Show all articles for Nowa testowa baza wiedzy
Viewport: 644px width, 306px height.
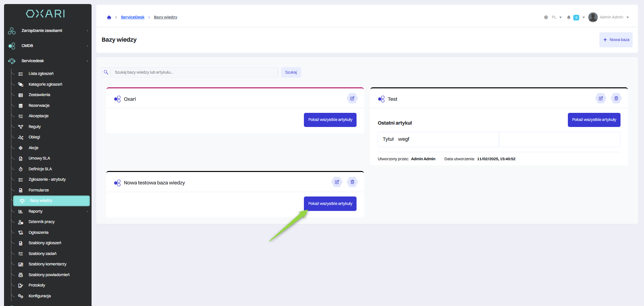(x=330, y=204)
